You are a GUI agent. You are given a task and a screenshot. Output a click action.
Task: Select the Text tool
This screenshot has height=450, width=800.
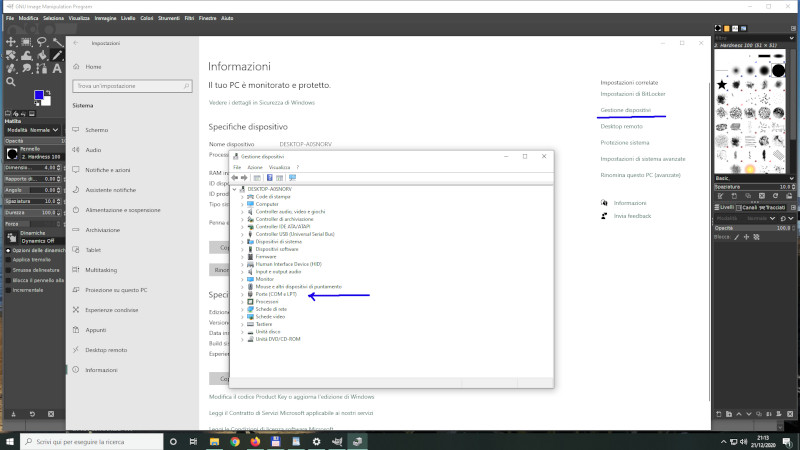(57, 68)
